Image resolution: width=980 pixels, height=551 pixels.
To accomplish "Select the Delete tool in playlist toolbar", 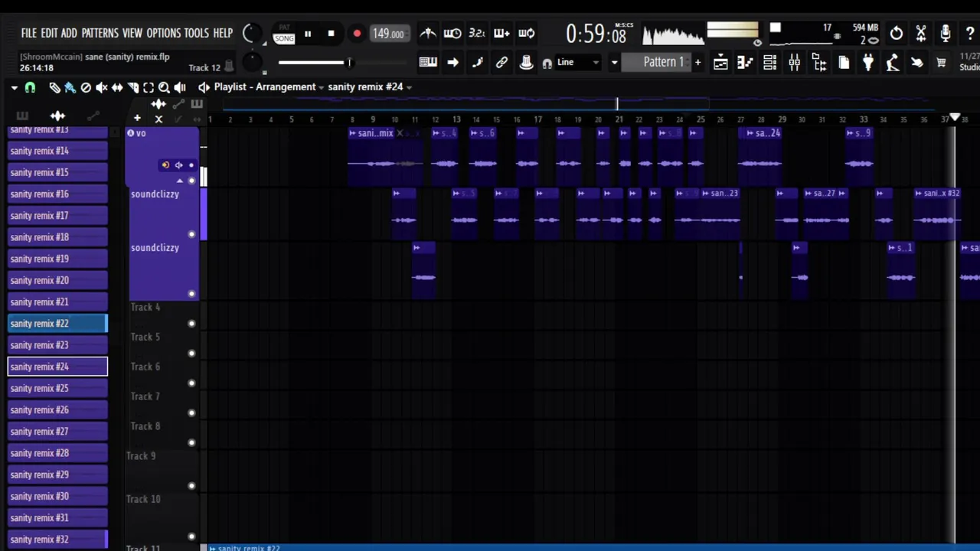I will pos(86,87).
